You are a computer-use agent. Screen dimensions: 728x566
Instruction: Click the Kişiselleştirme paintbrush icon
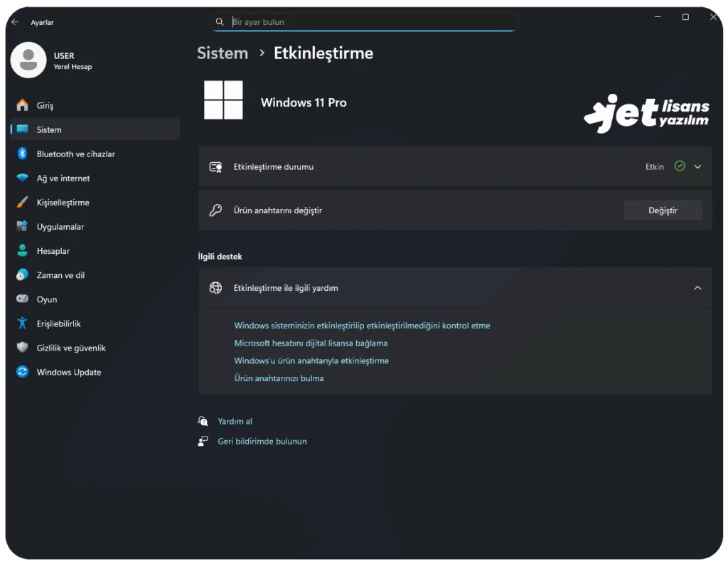click(x=22, y=202)
